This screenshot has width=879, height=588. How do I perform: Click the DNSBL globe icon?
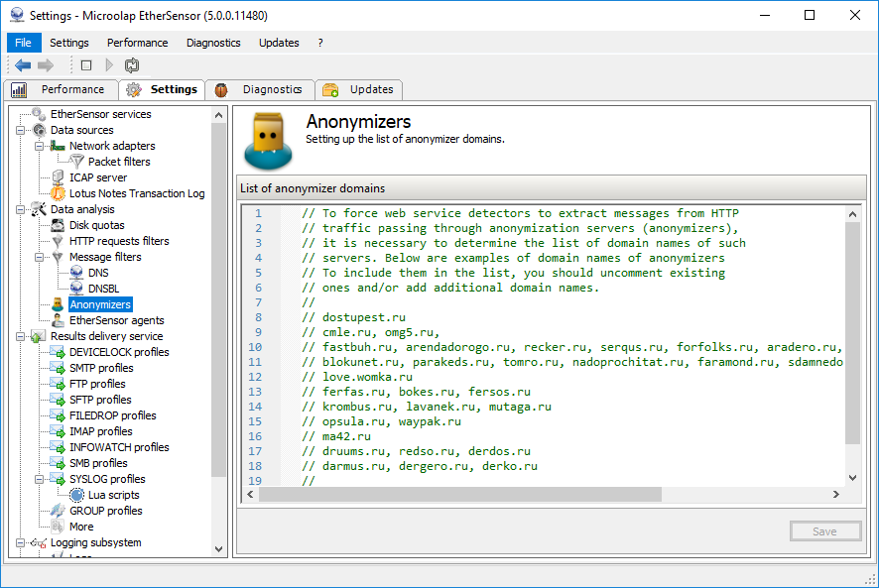pos(76,289)
